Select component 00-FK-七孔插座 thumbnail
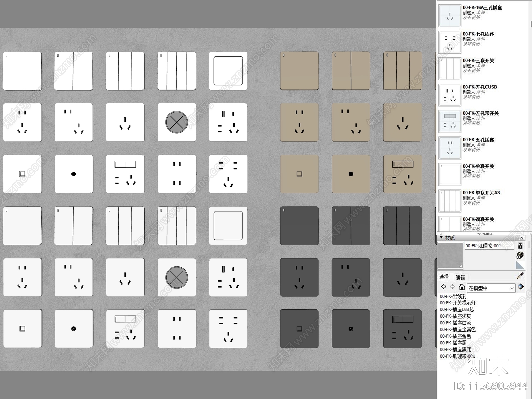The image size is (532, 399). pyautogui.click(x=450, y=42)
